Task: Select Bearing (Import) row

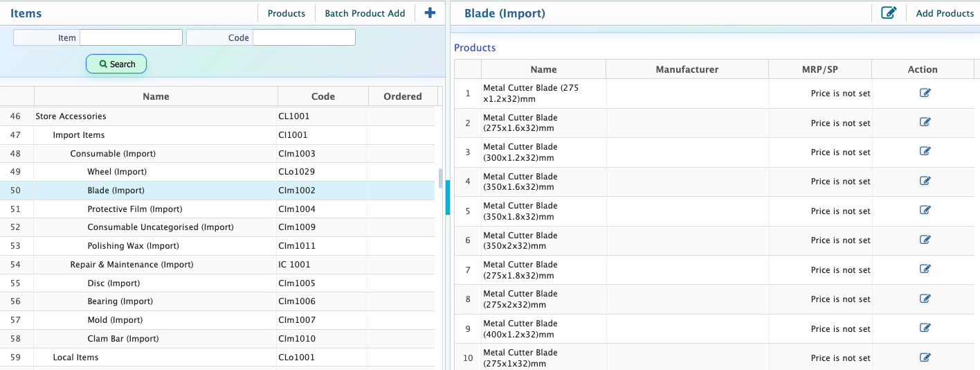Action: click(x=217, y=301)
